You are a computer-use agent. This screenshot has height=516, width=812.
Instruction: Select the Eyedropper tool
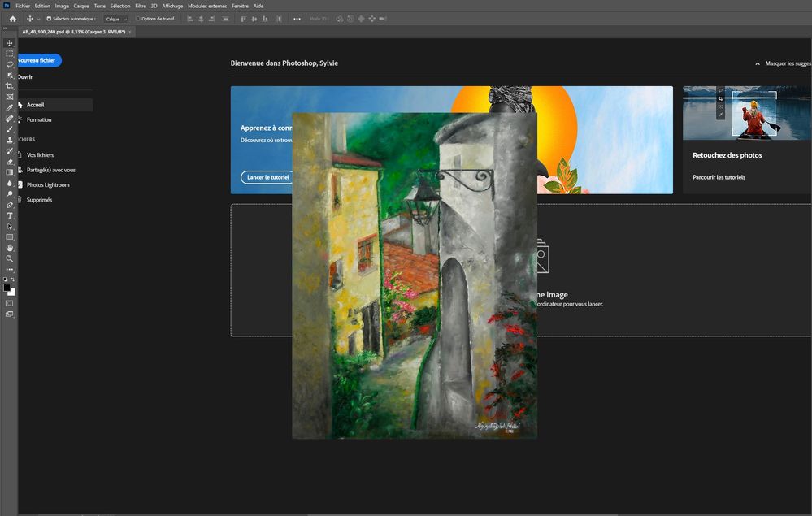coord(9,107)
